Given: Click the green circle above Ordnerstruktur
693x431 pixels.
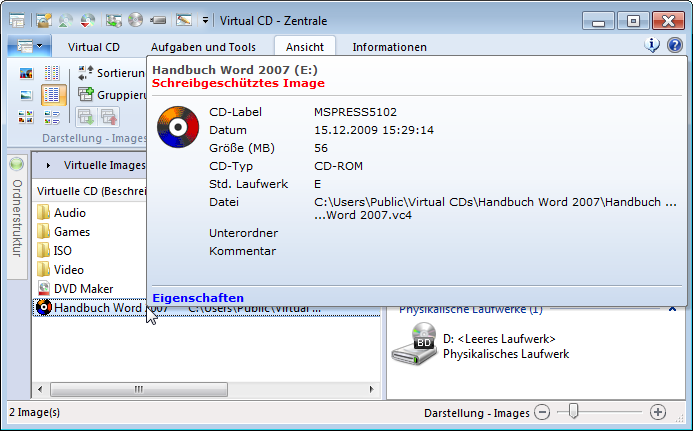Looking at the screenshot, I should click(17, 164).
